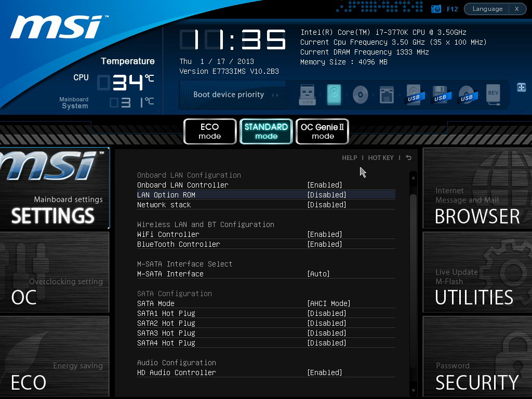Select the M-SATA Interface row label

point(170,274)
